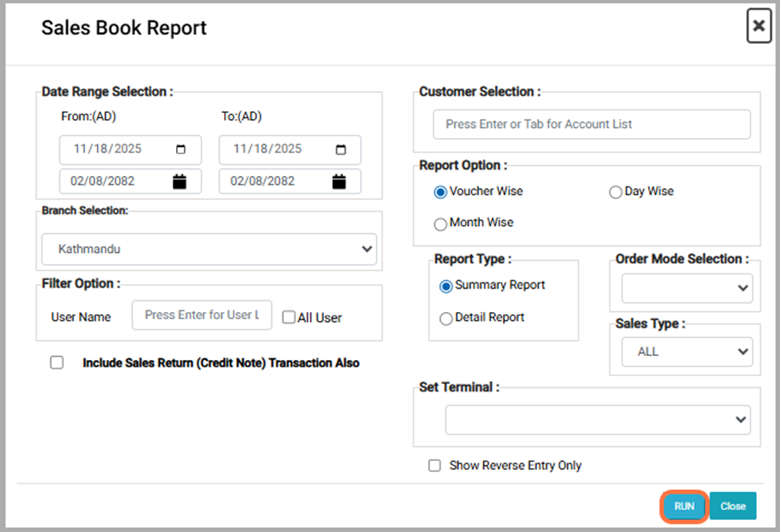Select Day Wise report option
This screenshot has width=780, height=532.
(x=616, y=192)
